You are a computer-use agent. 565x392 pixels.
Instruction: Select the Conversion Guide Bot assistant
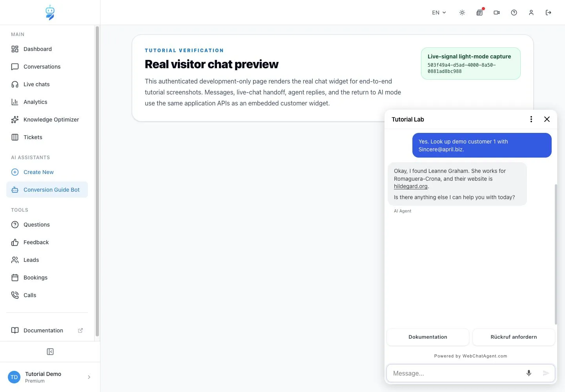coord(47,190)
